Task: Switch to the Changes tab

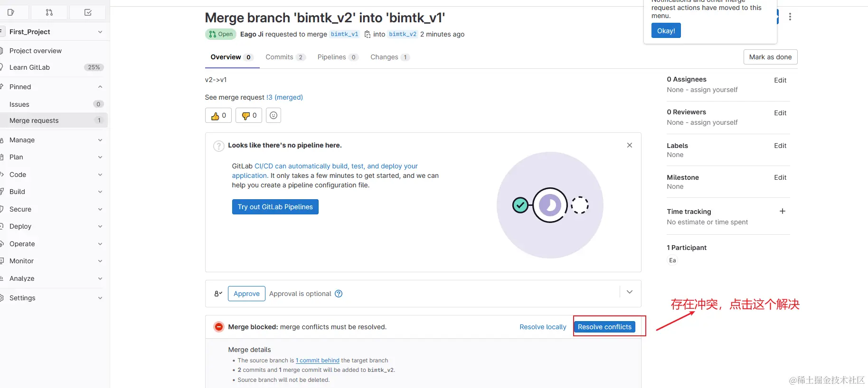Action: tap(390, 57)
